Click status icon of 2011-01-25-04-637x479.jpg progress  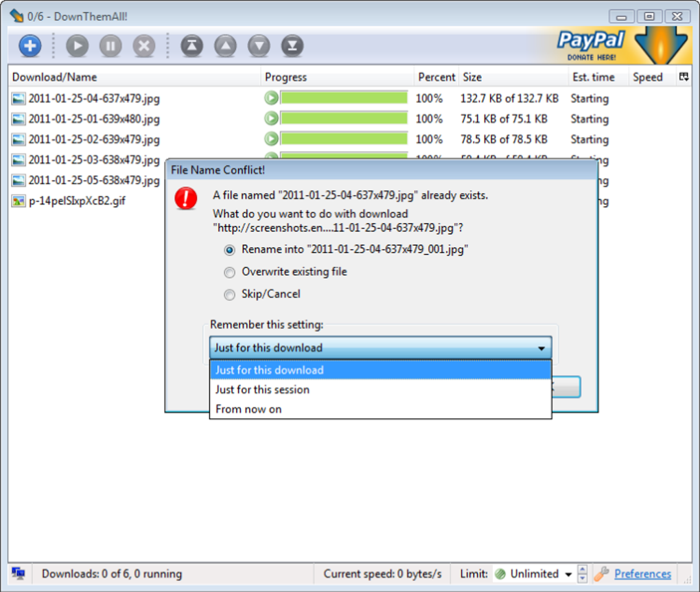coord(271,98)
